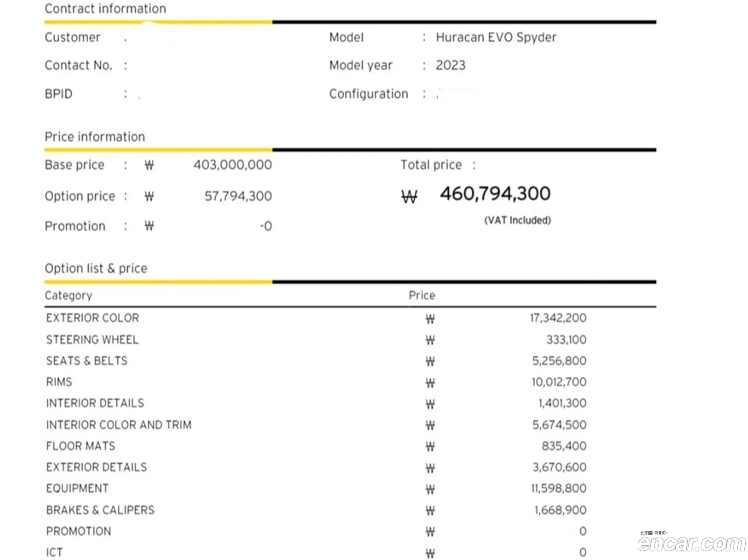Click the 'PROMOTION' option row label

tap(78, 531)
